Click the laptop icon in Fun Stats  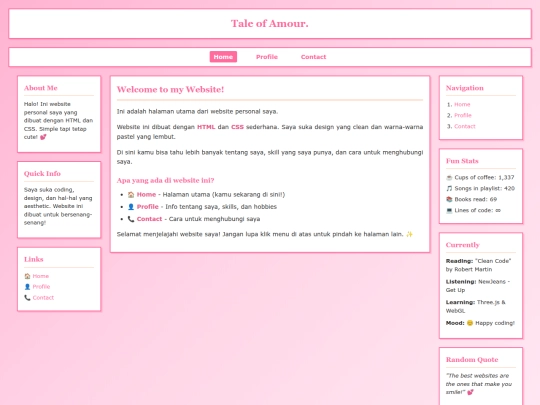click(449, 210)
